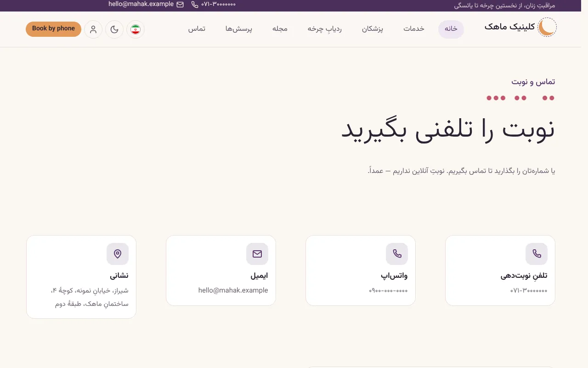The height and width of the screenshot is (368, 588).
Task: Click the Book by phone button
Action: [x=53, y=29]
